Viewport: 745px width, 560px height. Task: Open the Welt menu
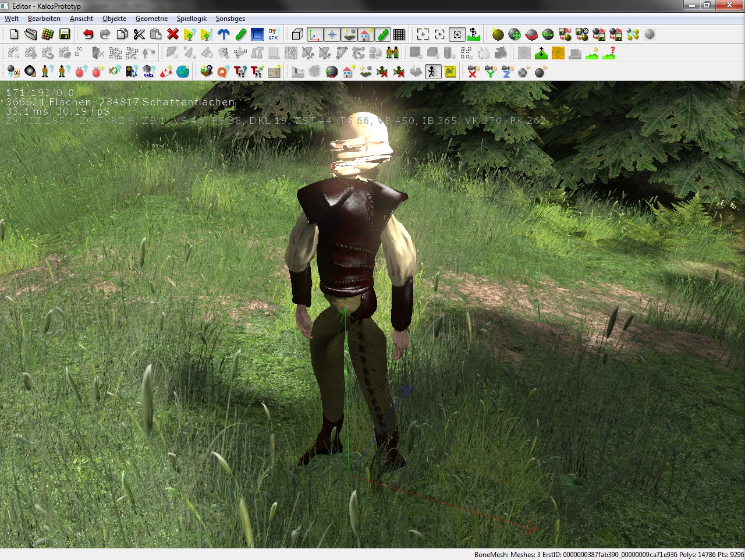(x=12, y=19)
